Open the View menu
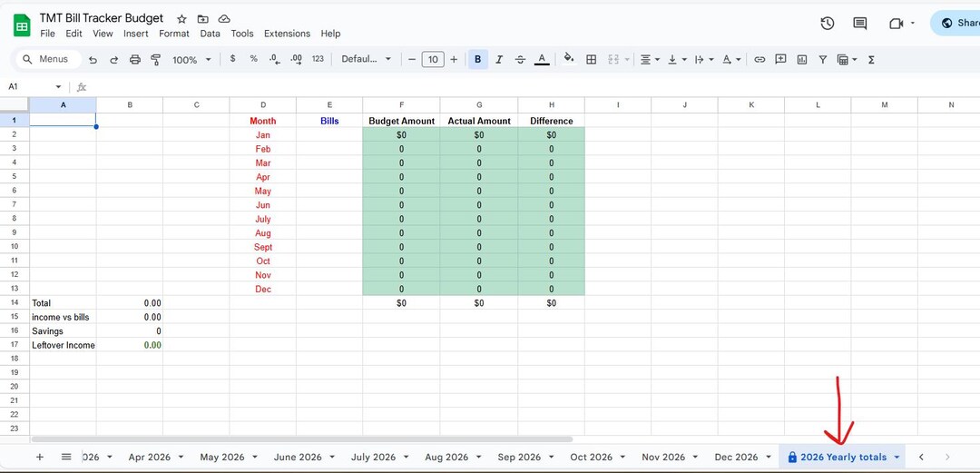Viewport: 980px width, 473px height. (103, 34)
